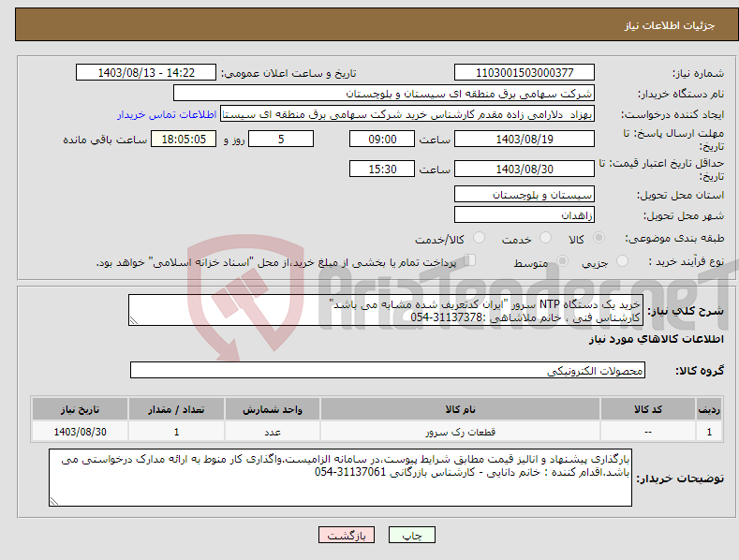The height and width of the screenshot is (560, 739).
Task: Click the طبقه بندی موضوعی label
Action: click(x=674, y=238)
